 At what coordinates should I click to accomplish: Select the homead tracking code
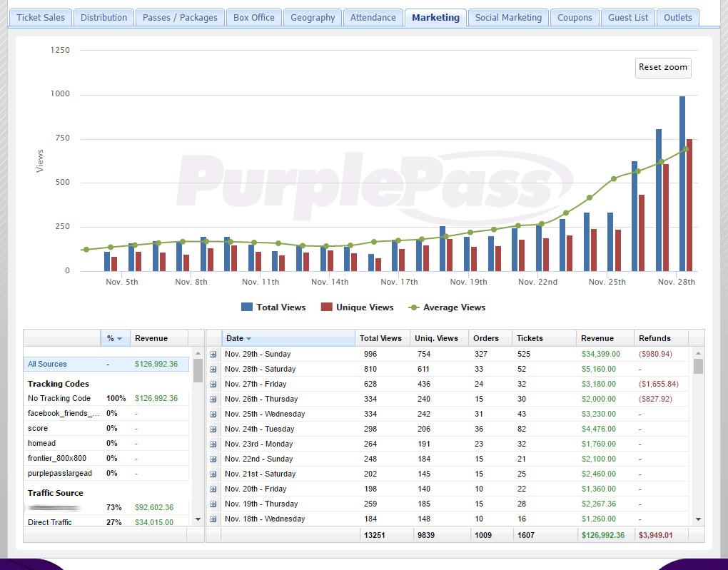click(x=106, y=443)
